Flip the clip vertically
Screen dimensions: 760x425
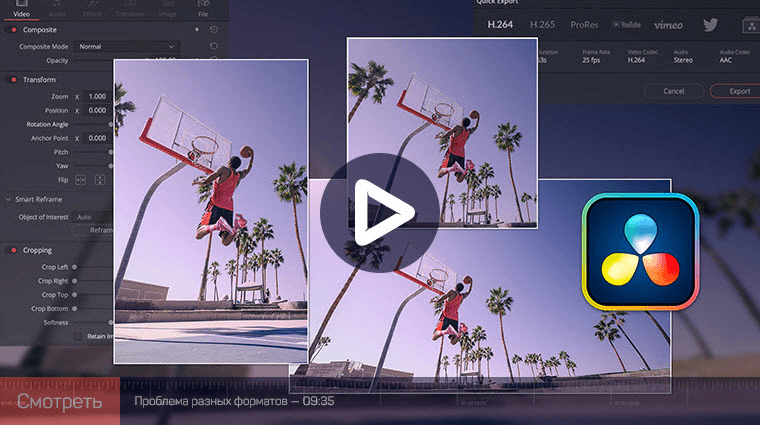pos(100,180)
